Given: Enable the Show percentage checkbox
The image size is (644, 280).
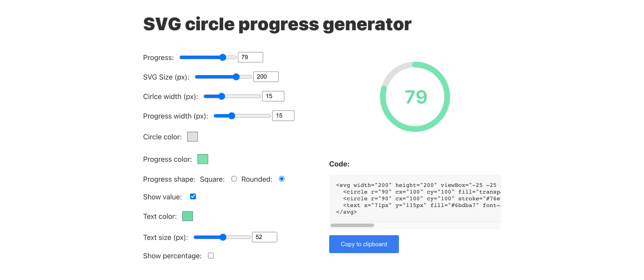Looking at the screenshot, I should coord(211,255).
